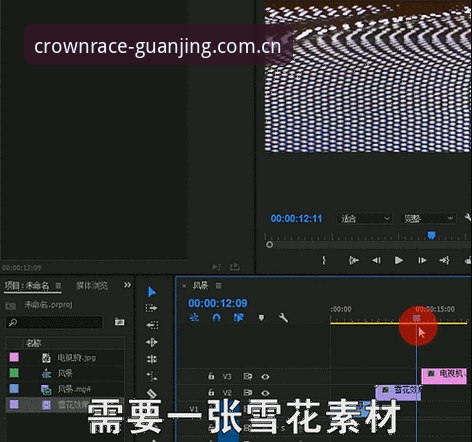Toggle sync lock on track V3
The height and width of the screenshot is (442, 472).
point(248,376)
